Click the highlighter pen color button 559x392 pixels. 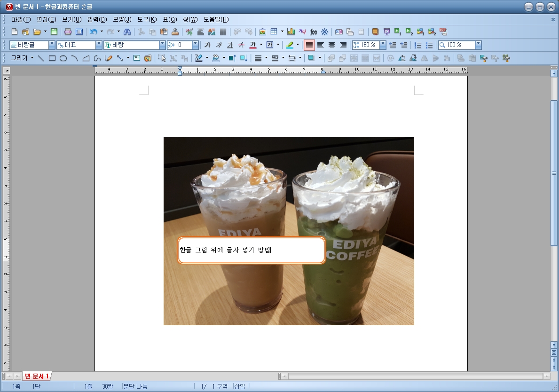[x=290, y=45]
